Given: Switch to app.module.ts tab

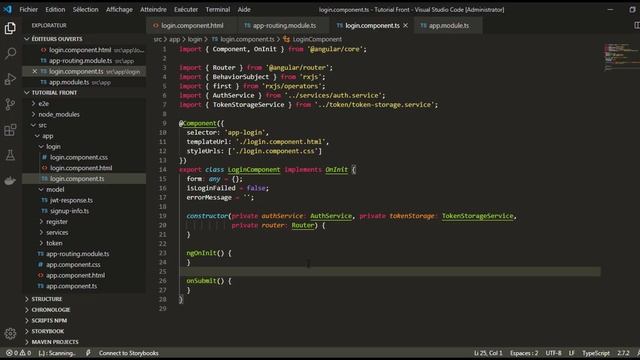Looking at the screenshot, I should pyautogui.click(x=448, y=25).
